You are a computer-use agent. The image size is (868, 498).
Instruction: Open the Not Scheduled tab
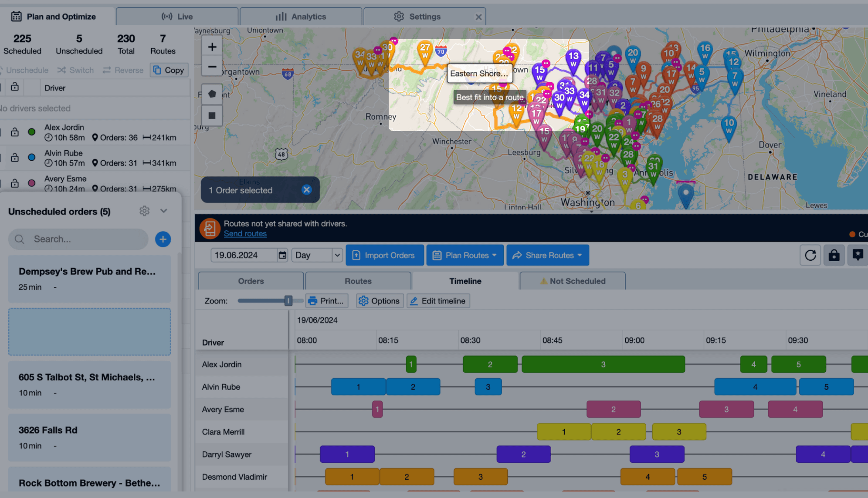point(572,281)
